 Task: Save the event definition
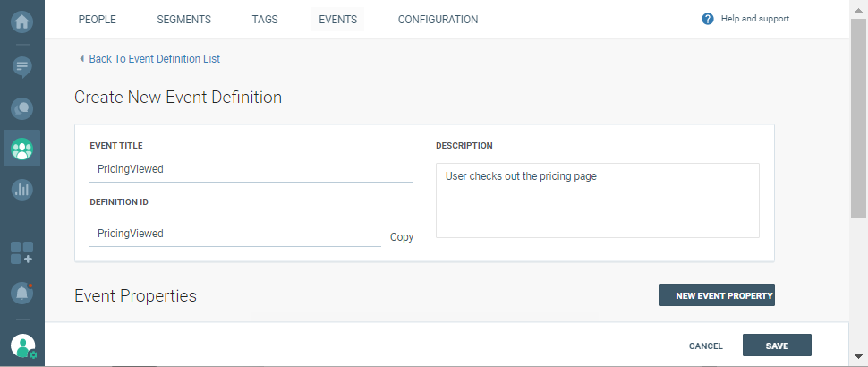777,346
